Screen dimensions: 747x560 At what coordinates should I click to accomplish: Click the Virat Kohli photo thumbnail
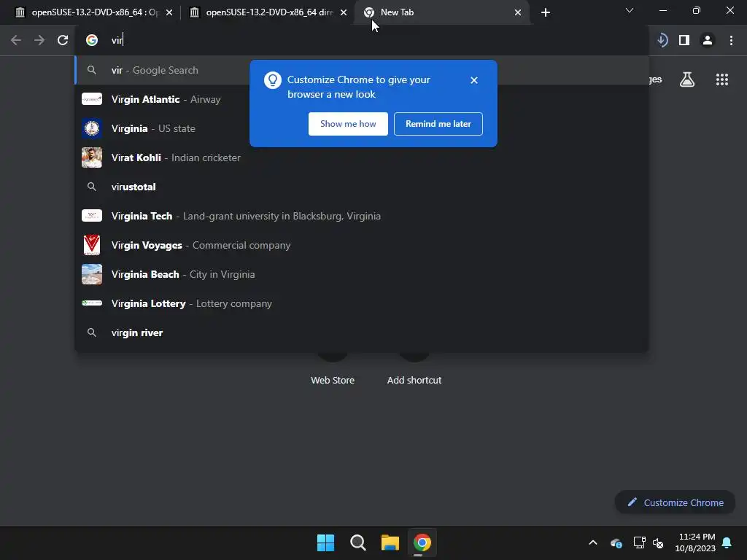[x=92, y=157]
